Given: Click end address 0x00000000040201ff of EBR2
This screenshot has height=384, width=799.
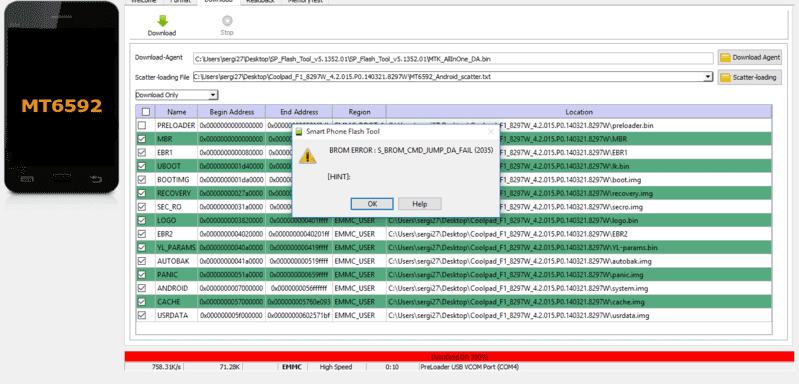Looking at the screenshot, I should [299, 234].
